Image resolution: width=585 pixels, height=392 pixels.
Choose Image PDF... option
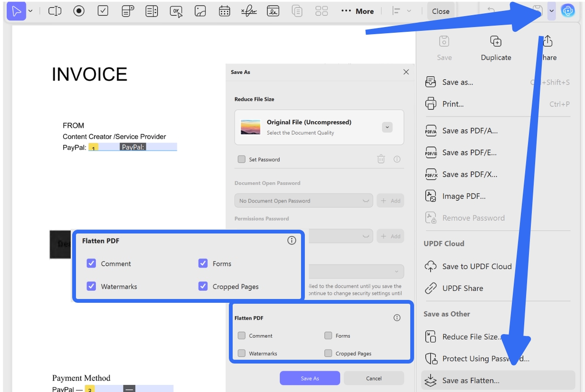click(x=498, y=196)
